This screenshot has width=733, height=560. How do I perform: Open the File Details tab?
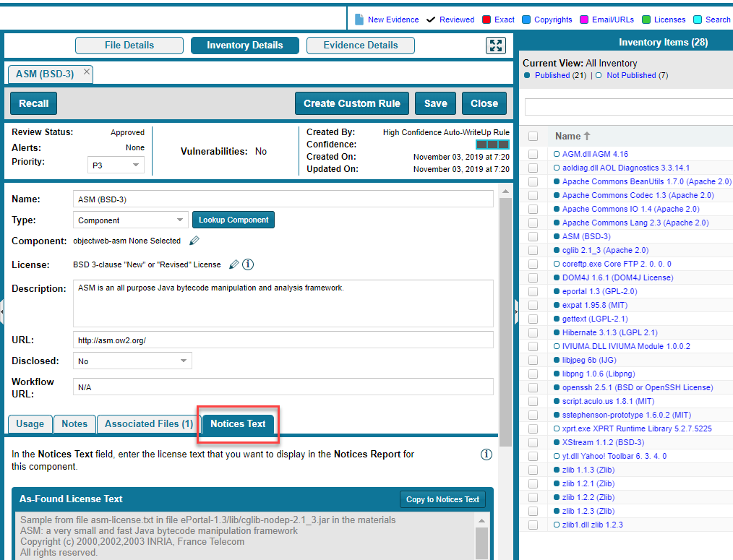129,46
